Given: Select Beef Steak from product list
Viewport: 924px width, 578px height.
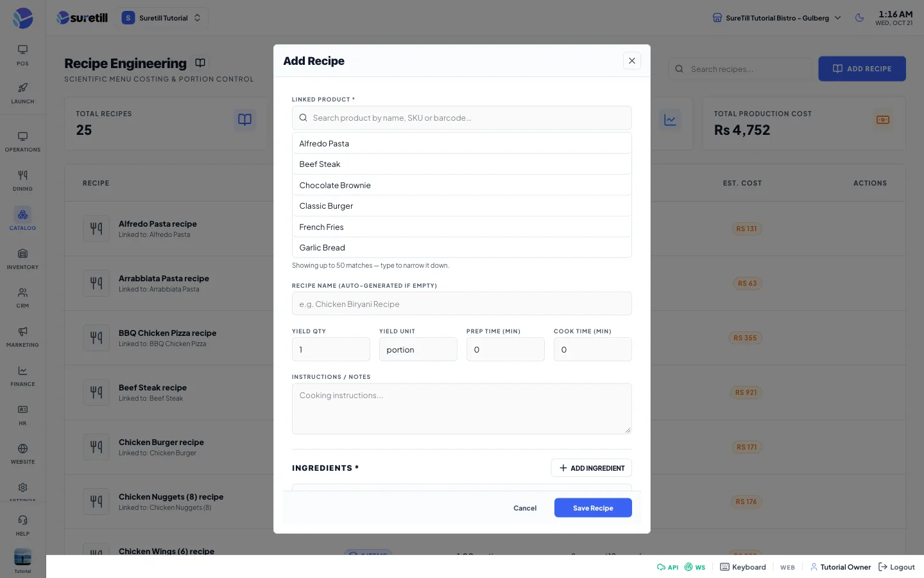Looking at the screenshot, I should pyautogui.click(x=462, y=164).
